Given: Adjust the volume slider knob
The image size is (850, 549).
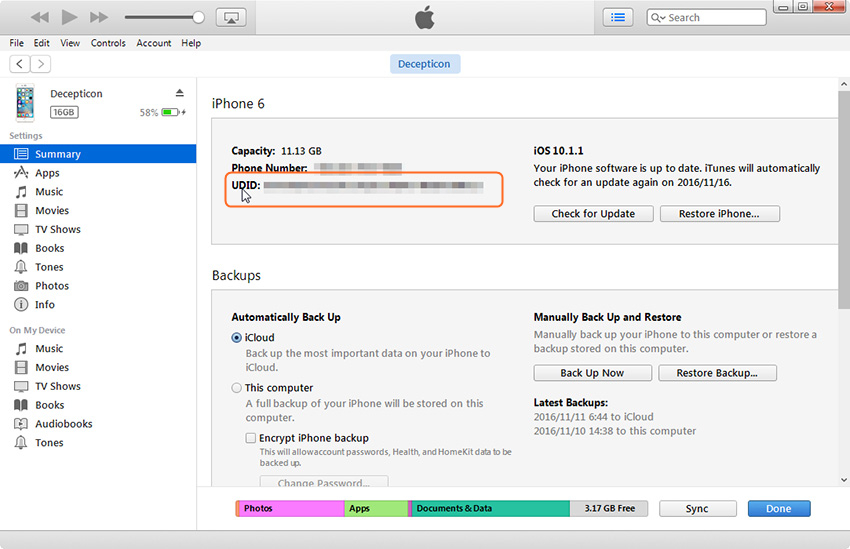Looking at the screenshot, I should point(198,17).
